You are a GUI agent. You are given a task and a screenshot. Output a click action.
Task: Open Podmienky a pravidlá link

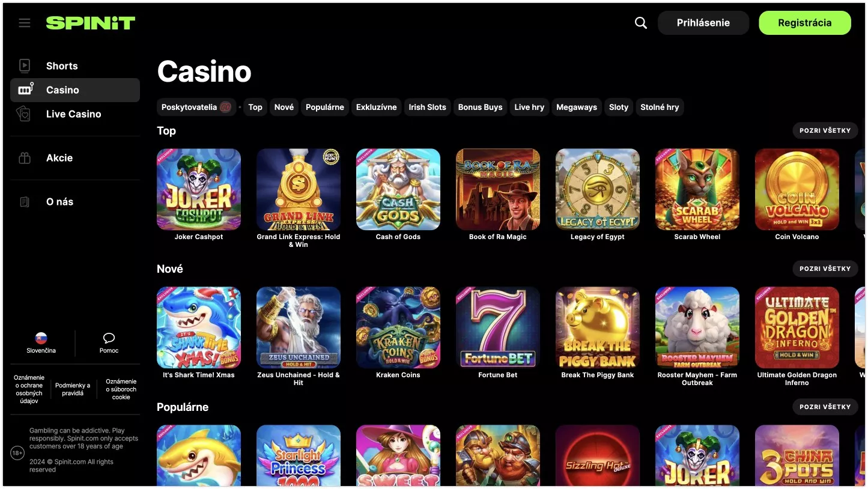click(x=73, y=389)
